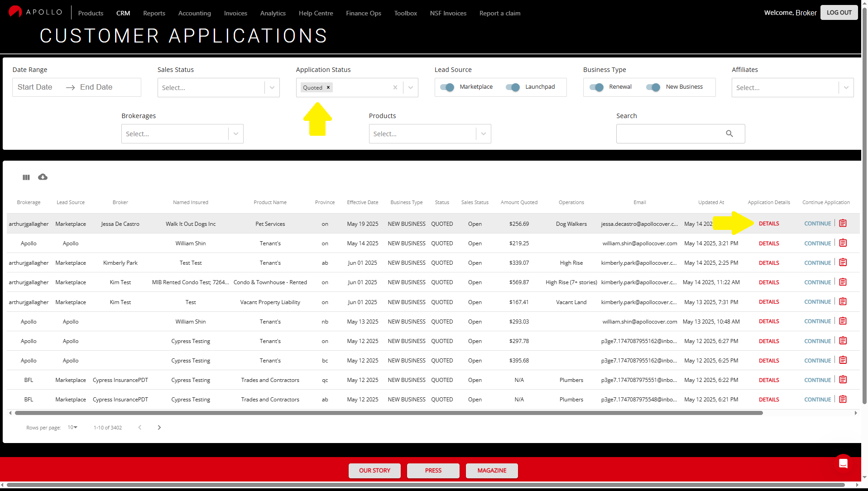The image size is (868, 491).
Task: Open the chat support bubble icon
Action: pyautogui.click(x=843, y=463)
